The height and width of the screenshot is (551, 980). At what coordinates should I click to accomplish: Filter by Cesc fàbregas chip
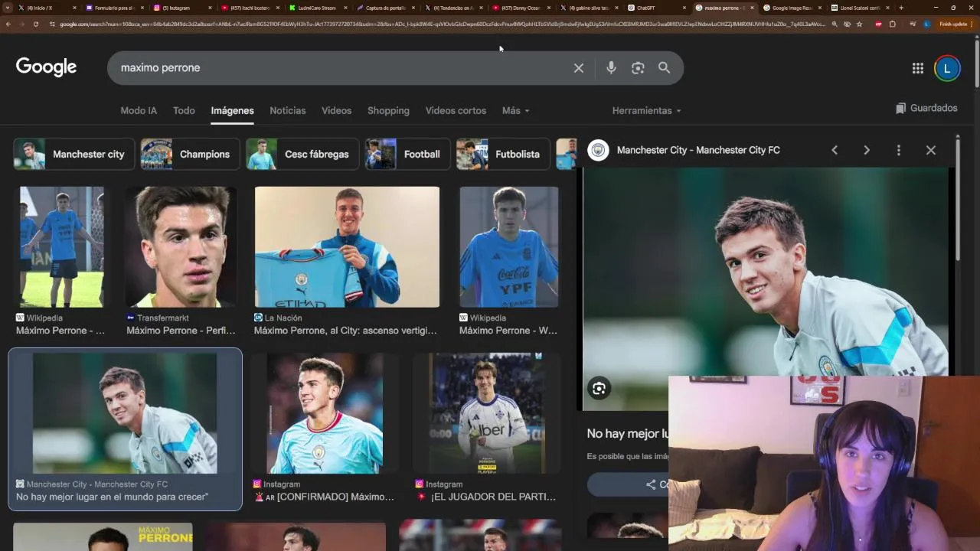point(302,154)
